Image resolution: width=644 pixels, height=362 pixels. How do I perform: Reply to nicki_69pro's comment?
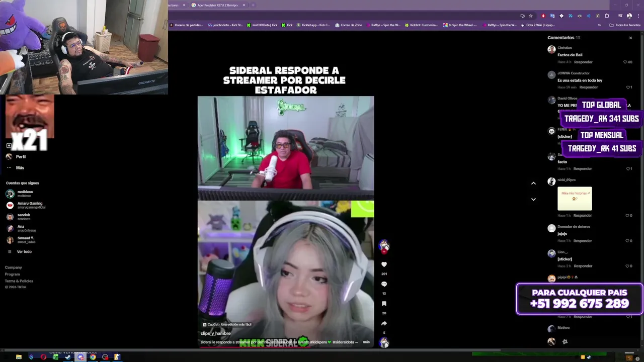click(x=583, y=215)
